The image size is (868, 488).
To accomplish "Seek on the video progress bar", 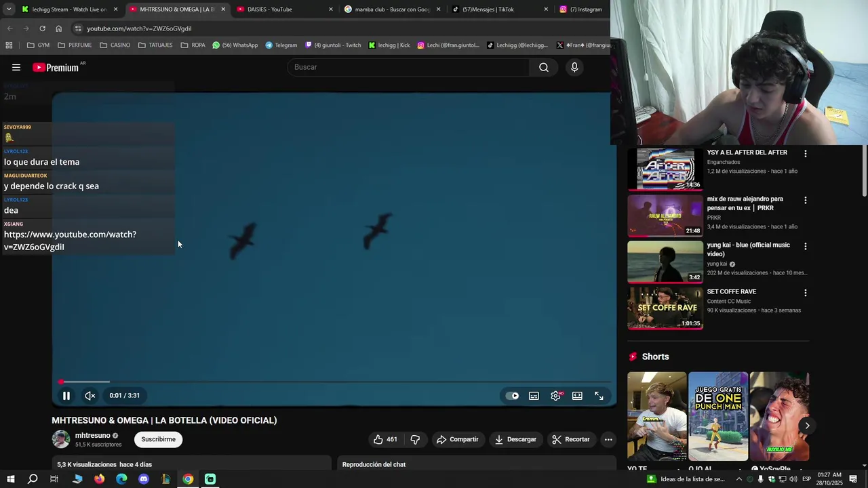I will tap(334, 382).
